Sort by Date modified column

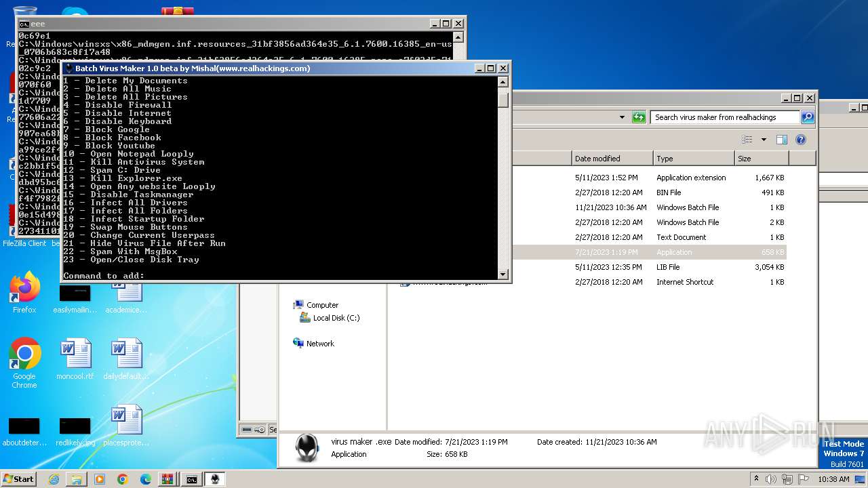point(613,159)
